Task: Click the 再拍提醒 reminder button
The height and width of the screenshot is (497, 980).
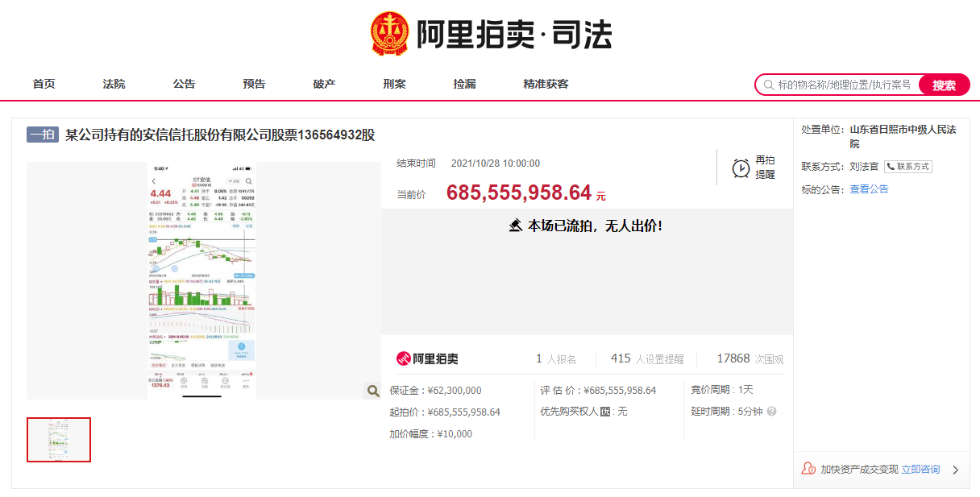Action: pyautogui.click(x=754, y=168)
